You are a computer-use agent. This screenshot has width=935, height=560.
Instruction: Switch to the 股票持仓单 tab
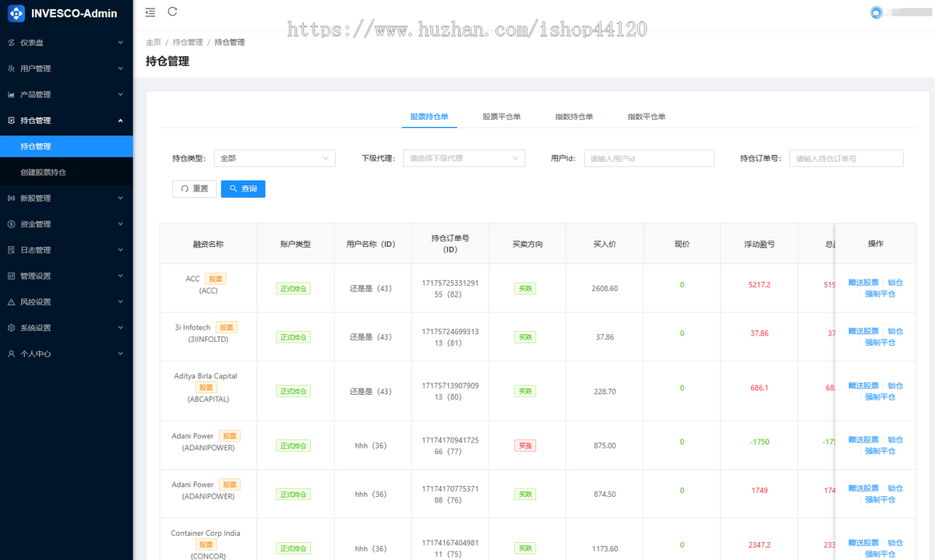(x=429, y=117)
